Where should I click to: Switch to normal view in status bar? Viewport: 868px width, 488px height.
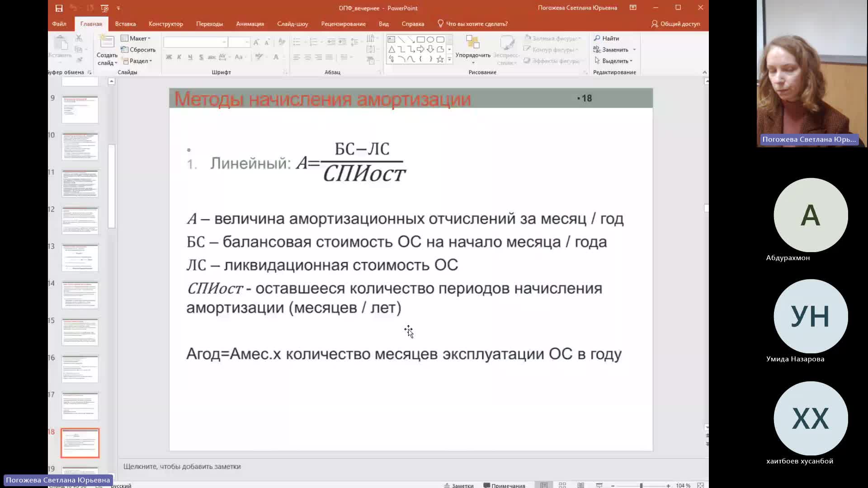pos(544,485)
